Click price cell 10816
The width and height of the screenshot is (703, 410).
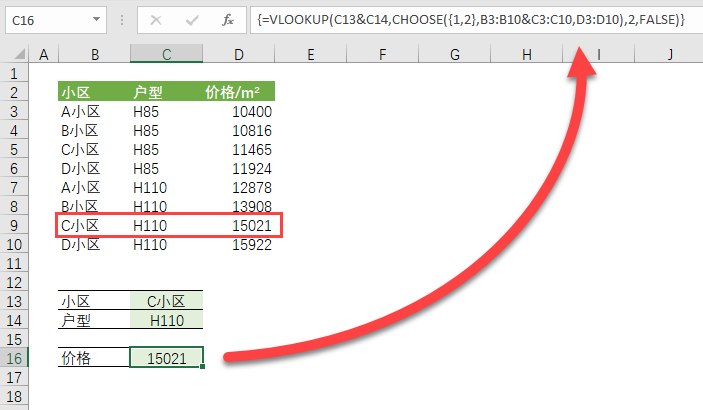click(x=239, y=130)
